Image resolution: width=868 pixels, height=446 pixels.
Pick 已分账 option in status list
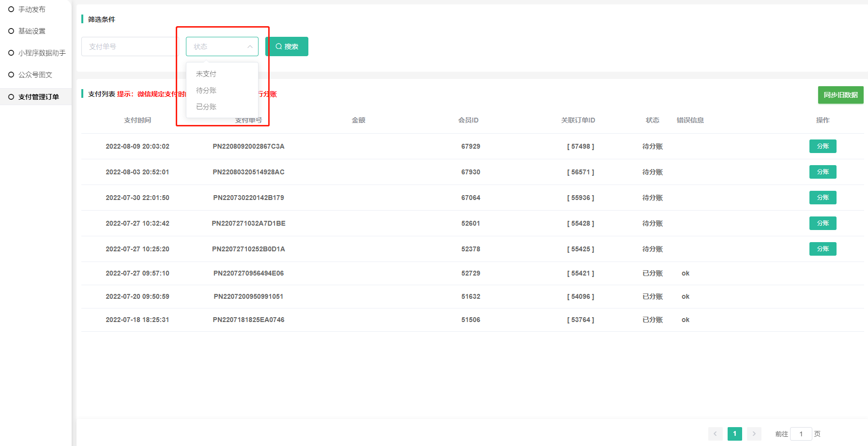(x=206, y=107)
